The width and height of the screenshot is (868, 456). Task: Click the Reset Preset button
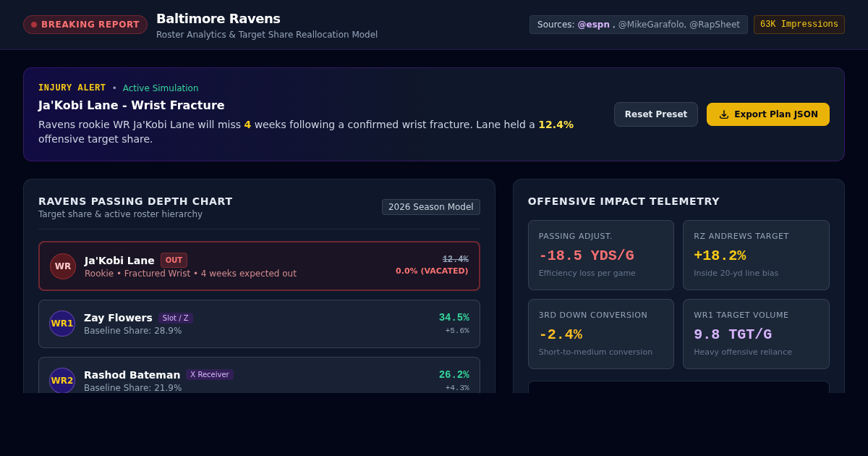click(x=656, y=114)
